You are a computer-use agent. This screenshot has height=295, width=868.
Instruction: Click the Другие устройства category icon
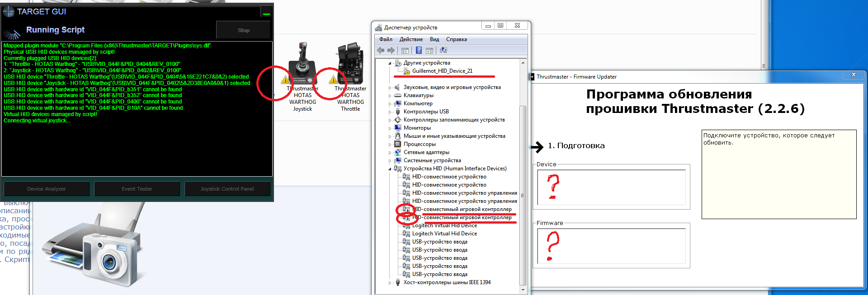(x=398, y=63)
